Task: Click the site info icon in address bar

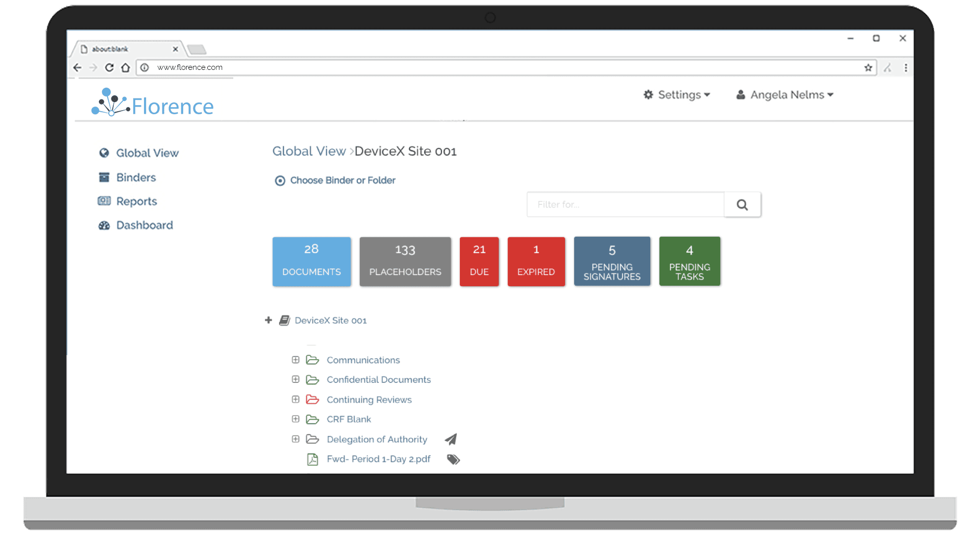Action: [x=144, y=67]
